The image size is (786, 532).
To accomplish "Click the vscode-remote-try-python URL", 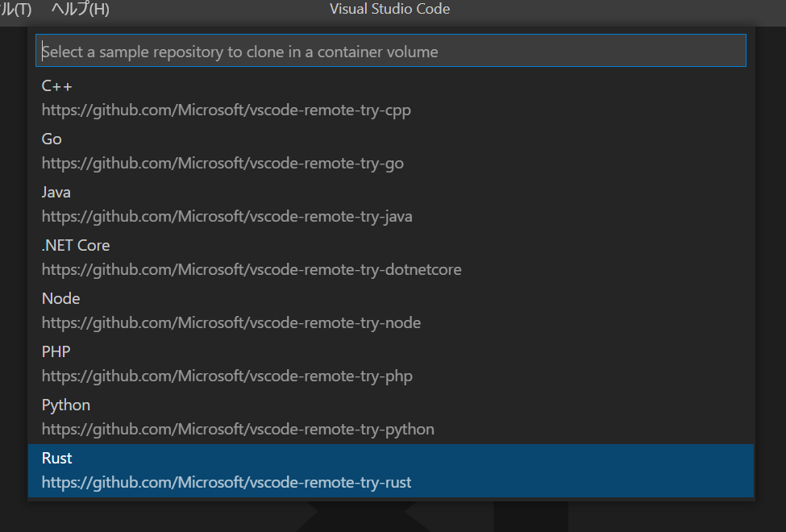I will click(x=238, y=429).
